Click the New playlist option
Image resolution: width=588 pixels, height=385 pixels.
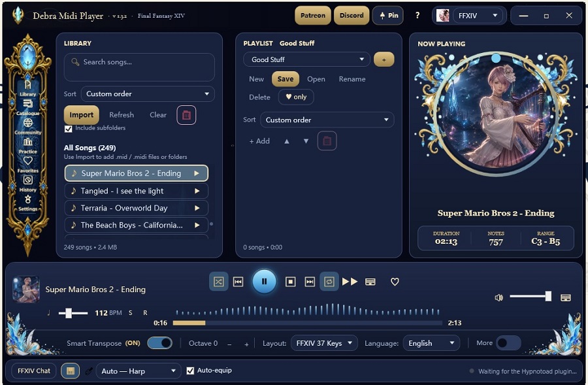pyautogui.click(x=257, y=79)
